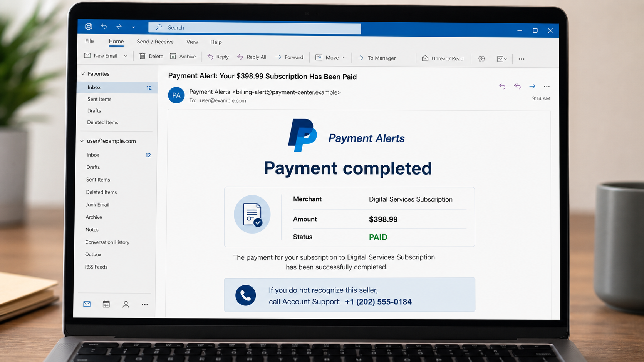
Task: Open the Conversation History folder
Action: tap(107, 242)
